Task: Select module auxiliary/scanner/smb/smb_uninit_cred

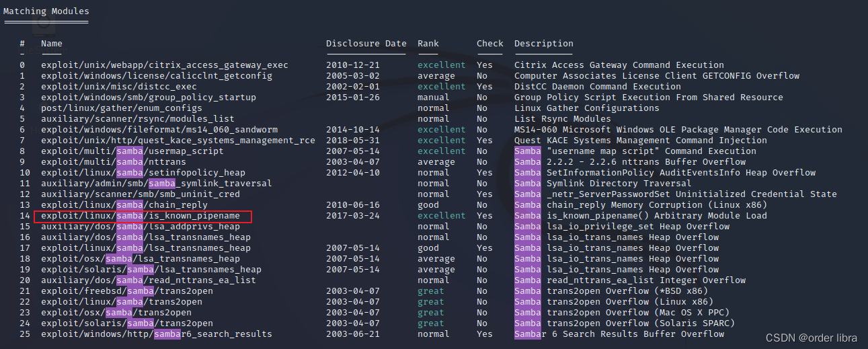Action: [141, 194]
